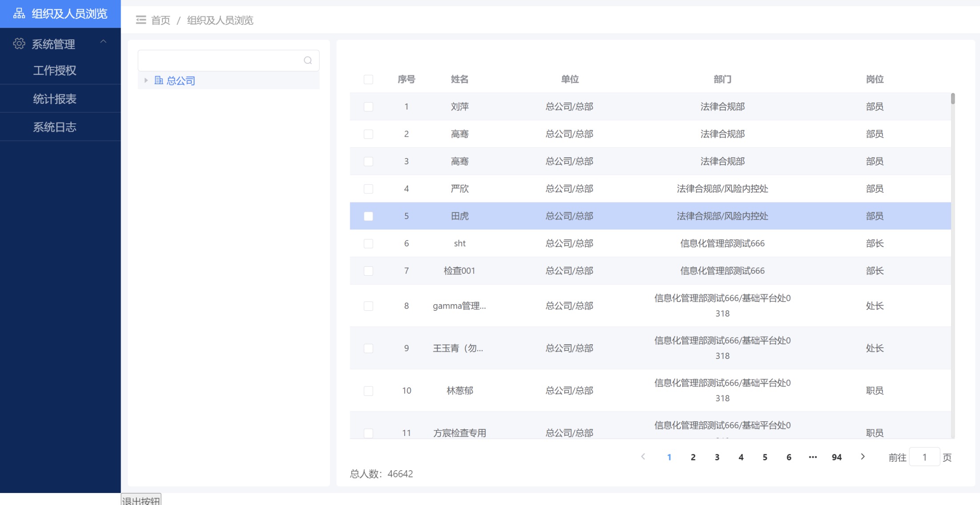Click the 总人数：46642 total count
This screenshot has width=980, height=505.
(x=381, y=474)
